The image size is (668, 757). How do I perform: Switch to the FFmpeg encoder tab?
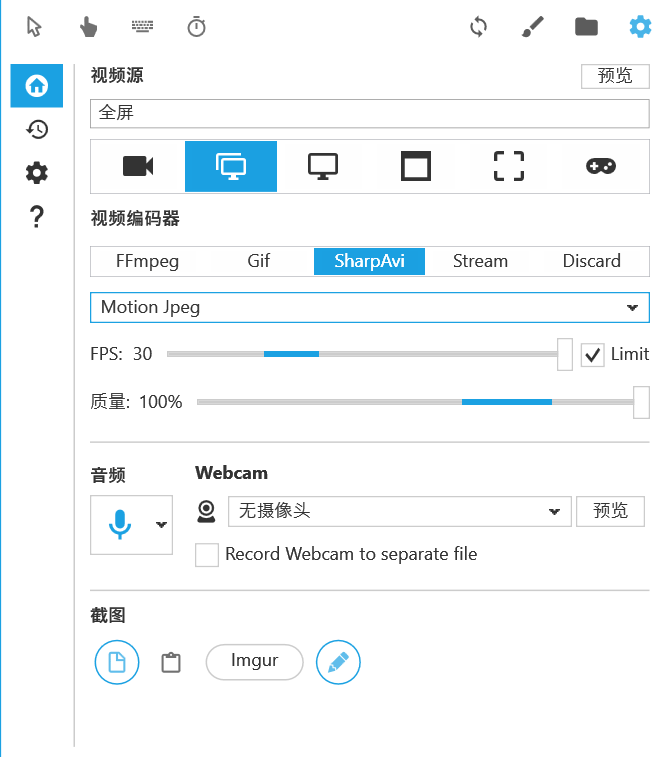[x=147, y=261]
